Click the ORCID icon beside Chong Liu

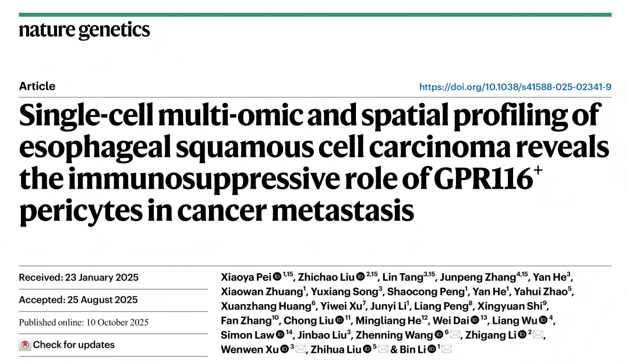point(339,320)
